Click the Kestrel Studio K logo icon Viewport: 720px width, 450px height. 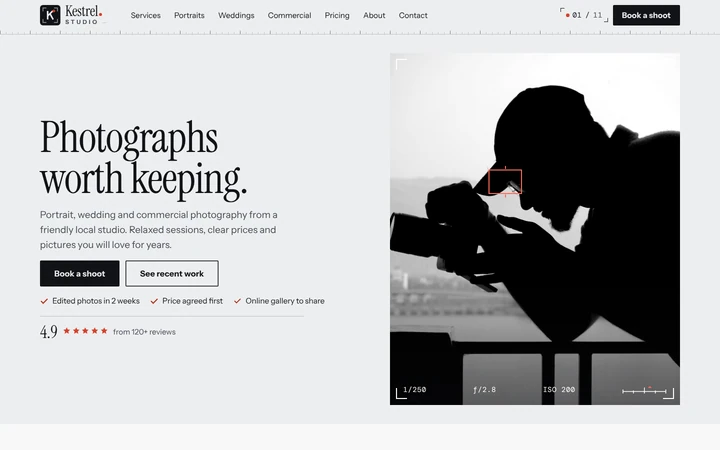click(x=50, y=15)
